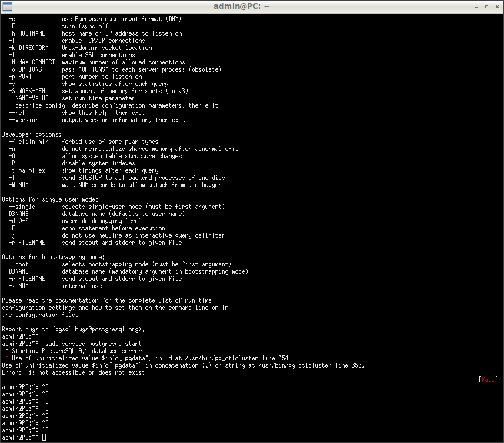
Task: Click 'show statistics after each query' text
Action: tap(115, 84)
